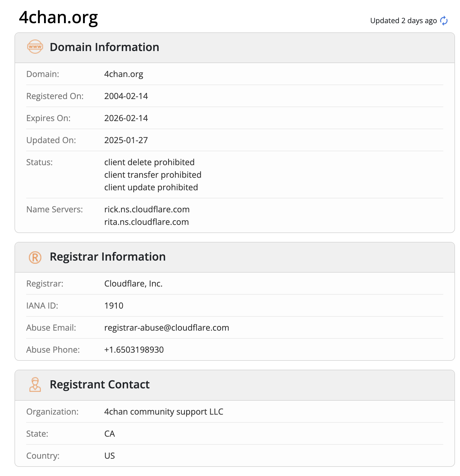Click the person icon beside Registrant Contact

pos(35,385)
